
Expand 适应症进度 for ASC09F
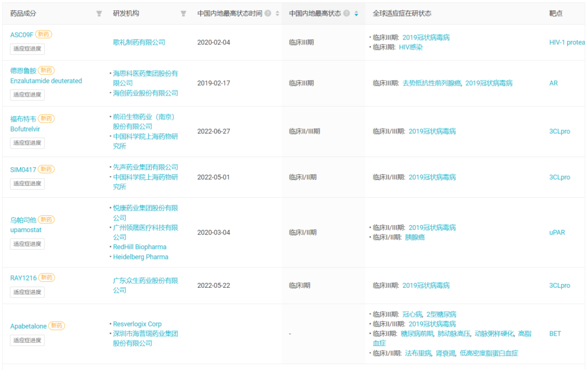click(x=27, y=48)
